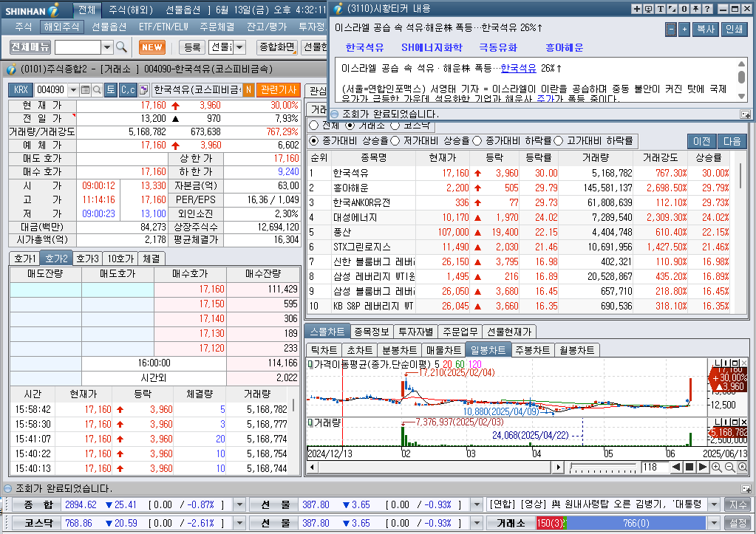756x534 pixels.
Task: Open news ticker dropdown beside 연합 headline
Action: pos(714,505)
